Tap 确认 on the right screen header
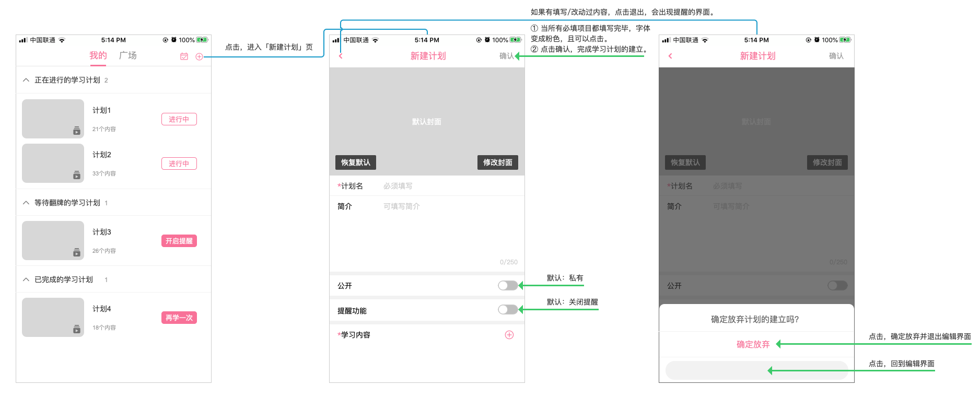This screenshot has width=980, height=397. pyautogui.click(x=836, y=56)
